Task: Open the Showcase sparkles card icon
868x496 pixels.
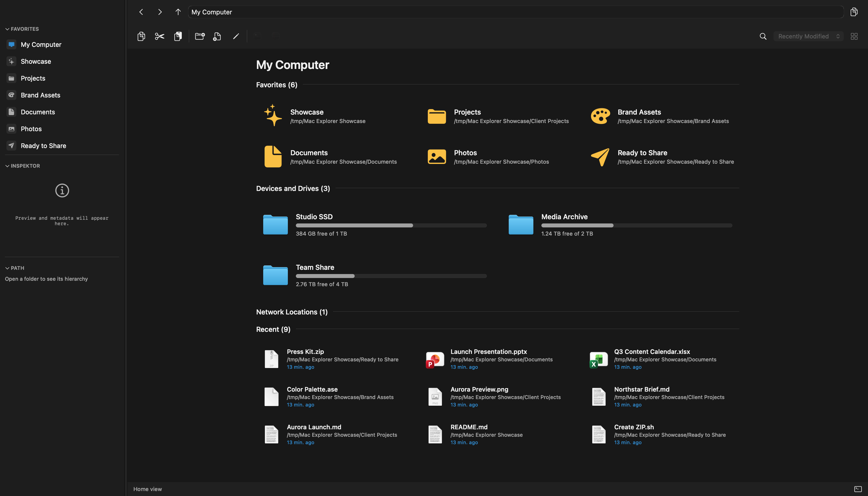Action: pyautogui.click(x=273, y=116)
